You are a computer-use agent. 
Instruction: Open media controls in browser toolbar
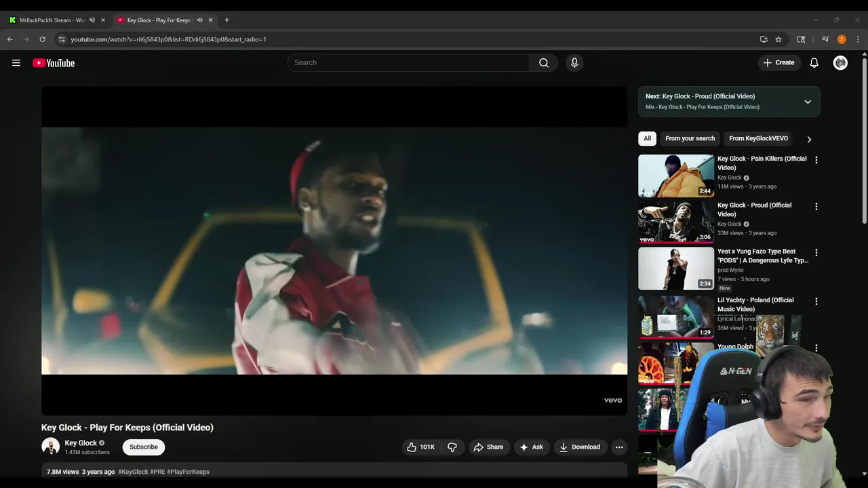pyautogui.click(x=825, y=39)
